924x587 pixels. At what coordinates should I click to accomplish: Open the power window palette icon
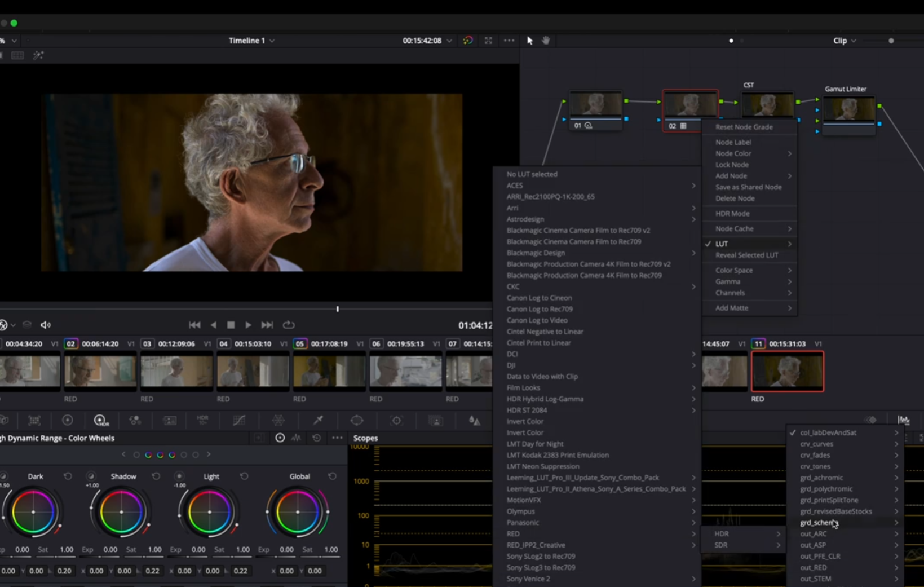[357, 420]
